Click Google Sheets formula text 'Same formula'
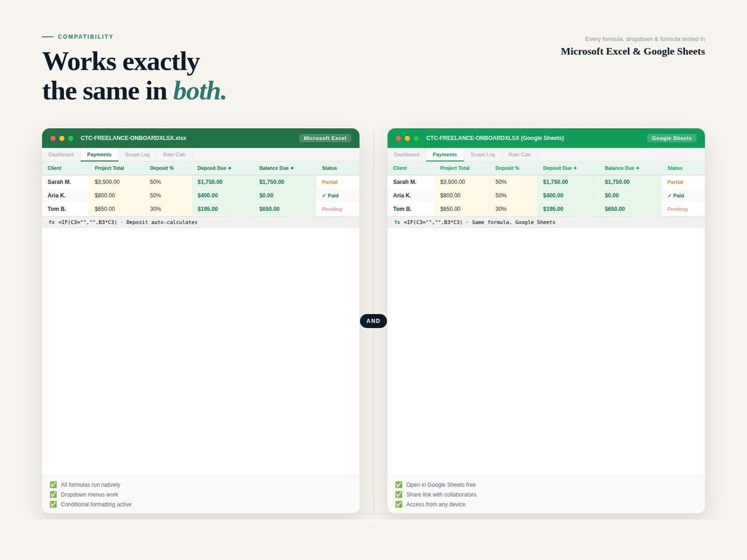The height and width of the screenshot is (560, 747). [x=491, y=222]
